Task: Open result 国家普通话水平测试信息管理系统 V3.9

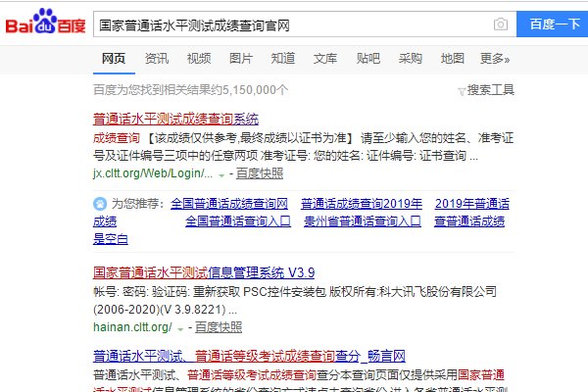Action: (204, 272)
